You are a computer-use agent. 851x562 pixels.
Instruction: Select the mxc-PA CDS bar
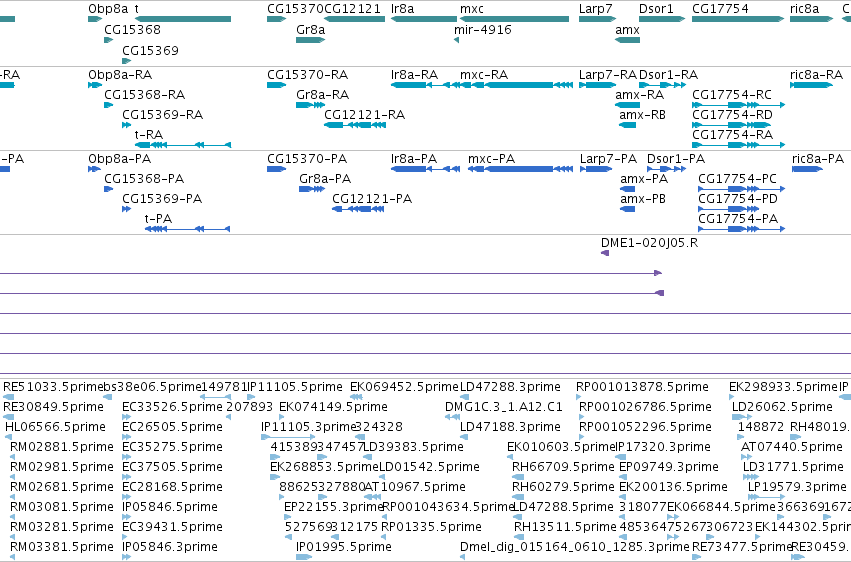(520, 169)
